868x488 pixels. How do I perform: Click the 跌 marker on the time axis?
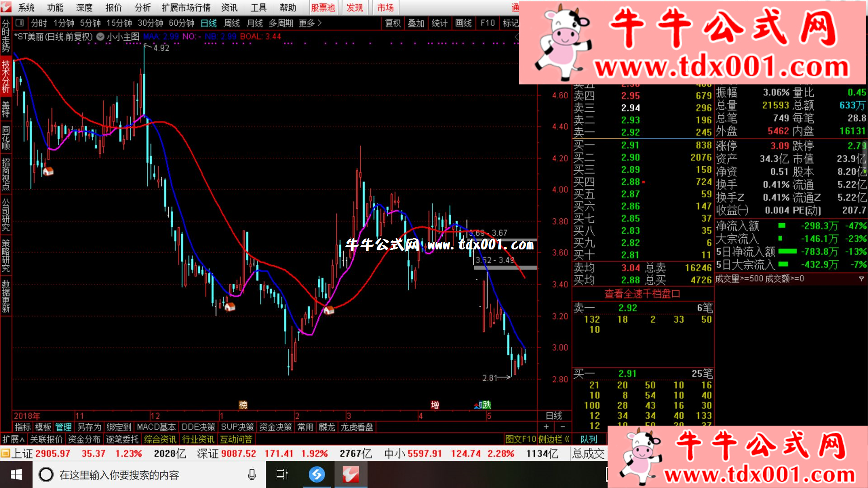click(486, 405)
